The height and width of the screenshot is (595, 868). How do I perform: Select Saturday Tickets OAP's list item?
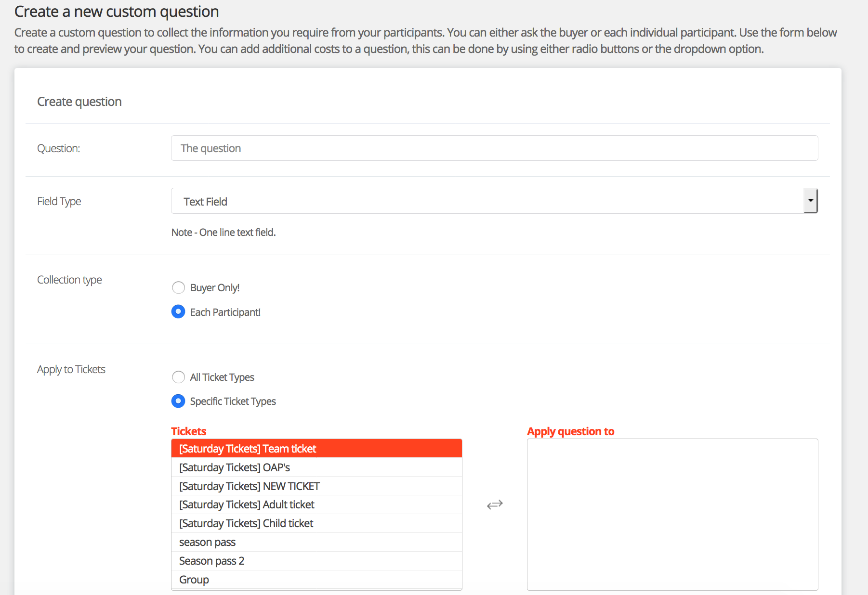click(x=316, y=467)
